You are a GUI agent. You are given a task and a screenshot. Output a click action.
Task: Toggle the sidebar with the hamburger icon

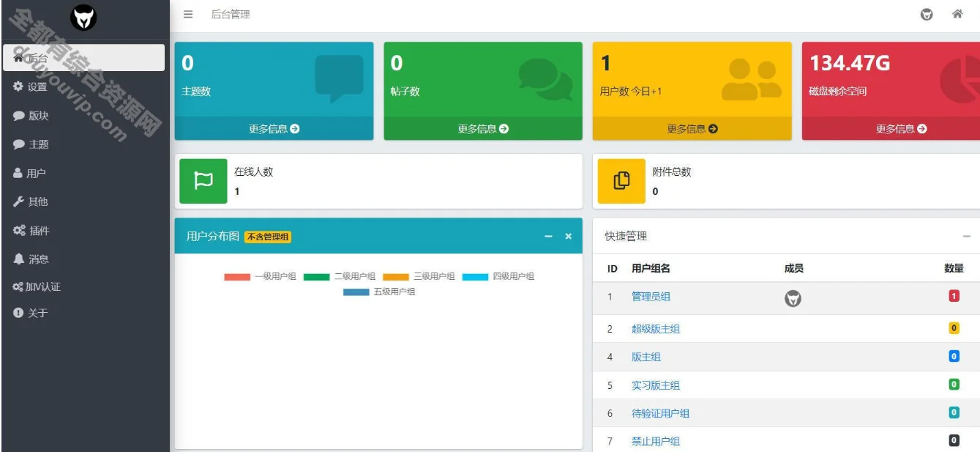188,12
